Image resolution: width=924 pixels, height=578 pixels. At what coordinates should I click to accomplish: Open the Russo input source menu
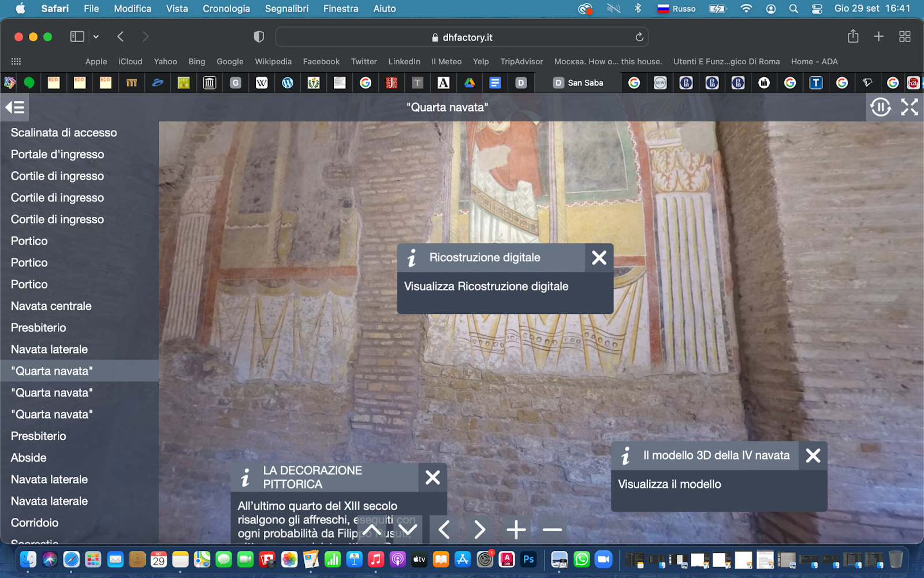click(x=676, y=9)
